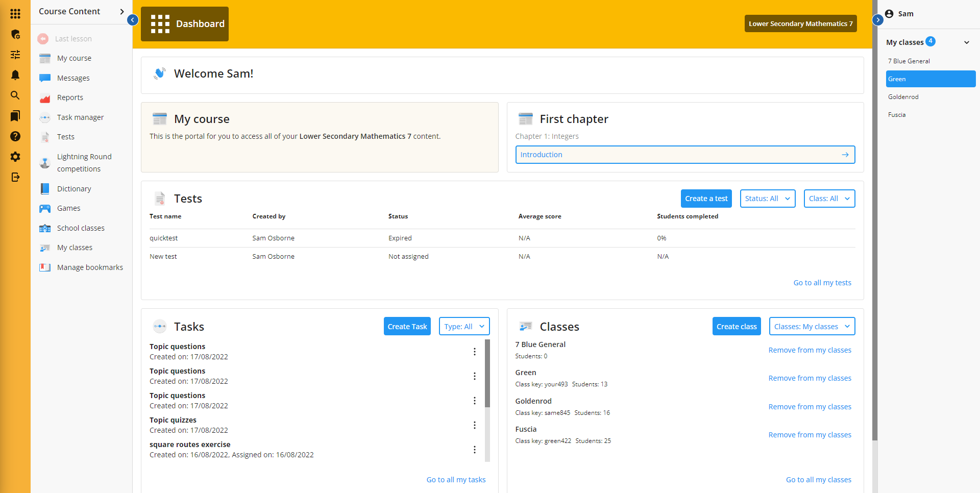The height and width of the screenshot is (493, 980).
Task: Click the Create a test button
Action: pyautogui.click(x=706, y=199)
